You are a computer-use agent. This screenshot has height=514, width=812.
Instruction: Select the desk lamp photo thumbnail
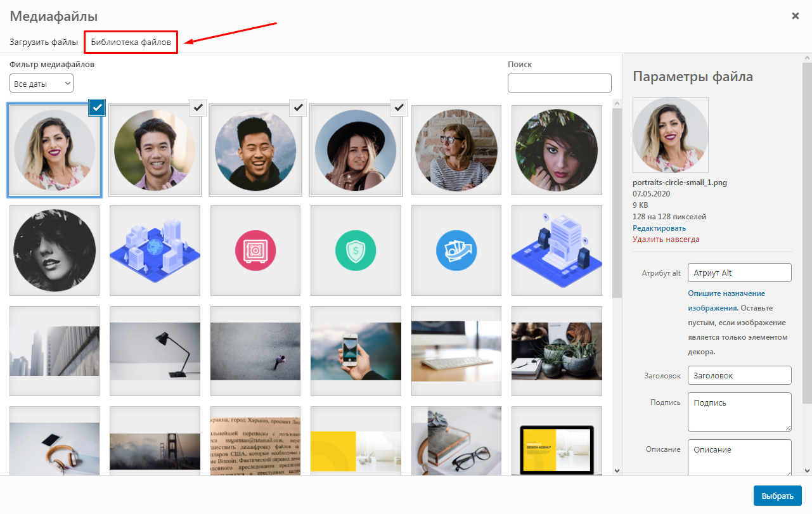click(x=155, y=350)
